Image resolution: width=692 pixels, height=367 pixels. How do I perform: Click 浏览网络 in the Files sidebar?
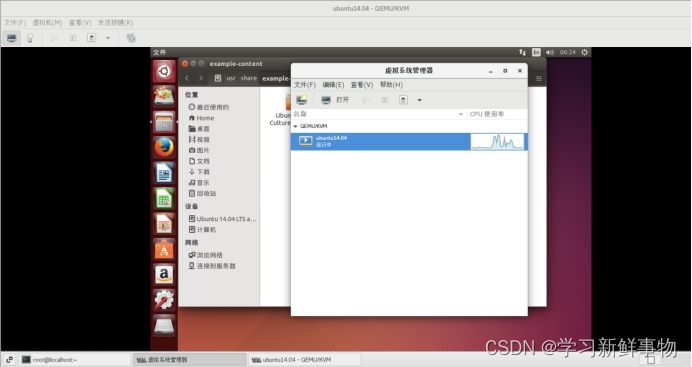pos(206,255)
